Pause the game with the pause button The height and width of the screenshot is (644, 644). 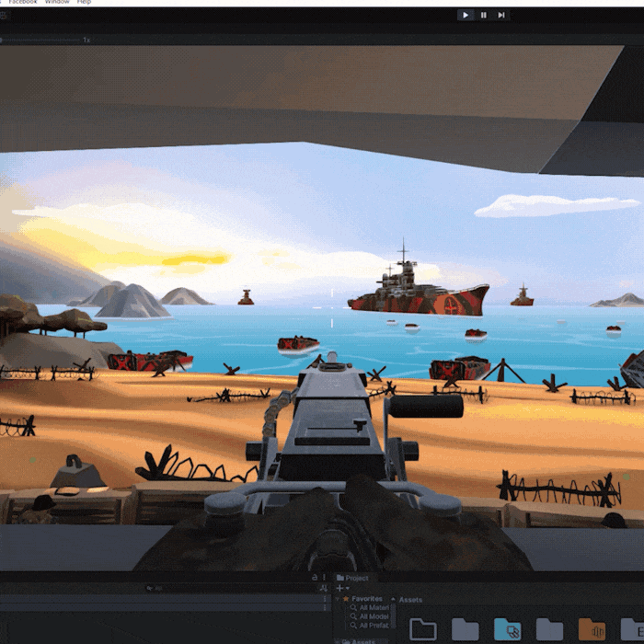click(x=483, y=16)
